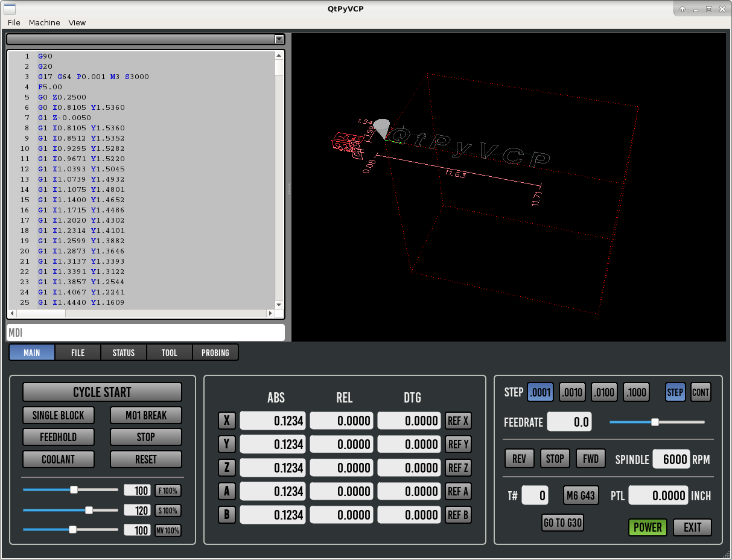Viewport: 732px width, 560px height.
Task: Click the CYCLE START button
Action: click(102, 392)
